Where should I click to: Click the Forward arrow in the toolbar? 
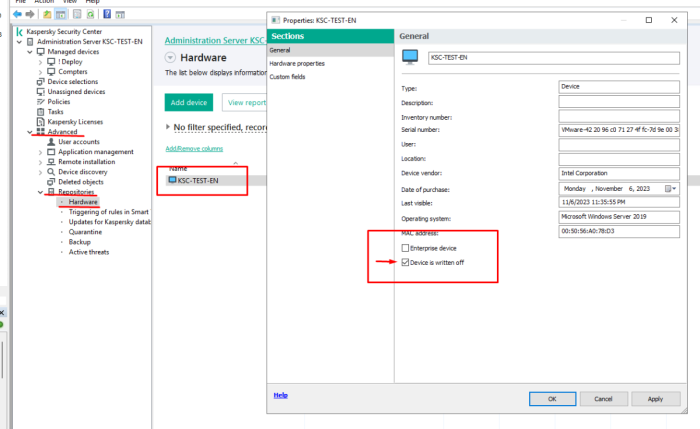30,14
